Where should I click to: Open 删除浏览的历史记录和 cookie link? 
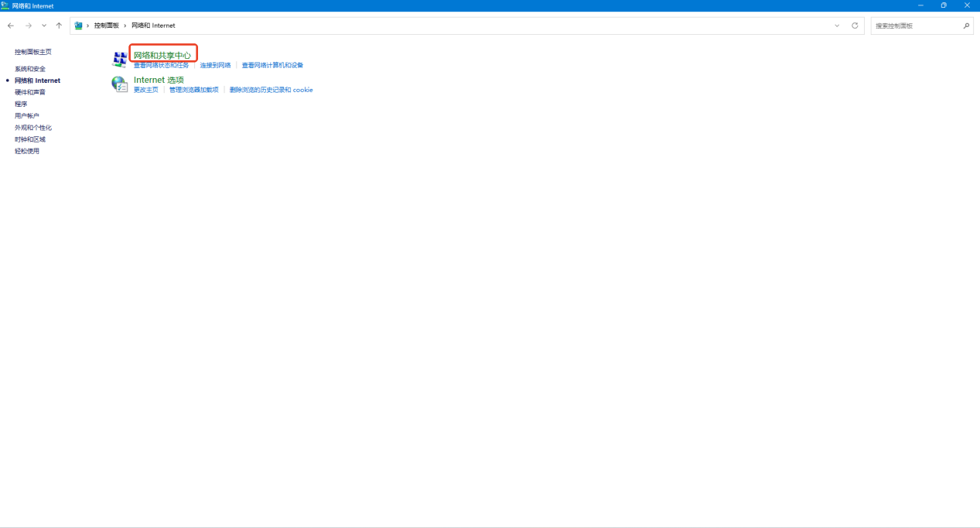tap(271, 90)
